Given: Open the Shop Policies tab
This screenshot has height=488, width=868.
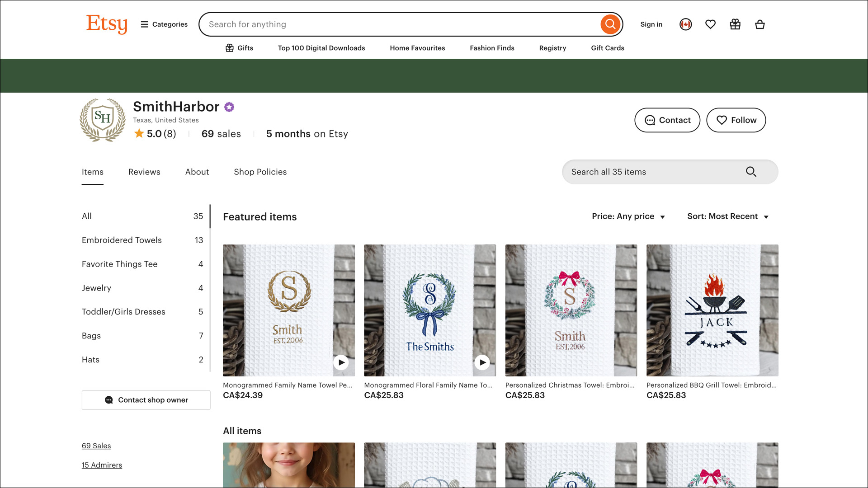Looking at the screenshot, I should pyautogui.click(x=260, y=172).
